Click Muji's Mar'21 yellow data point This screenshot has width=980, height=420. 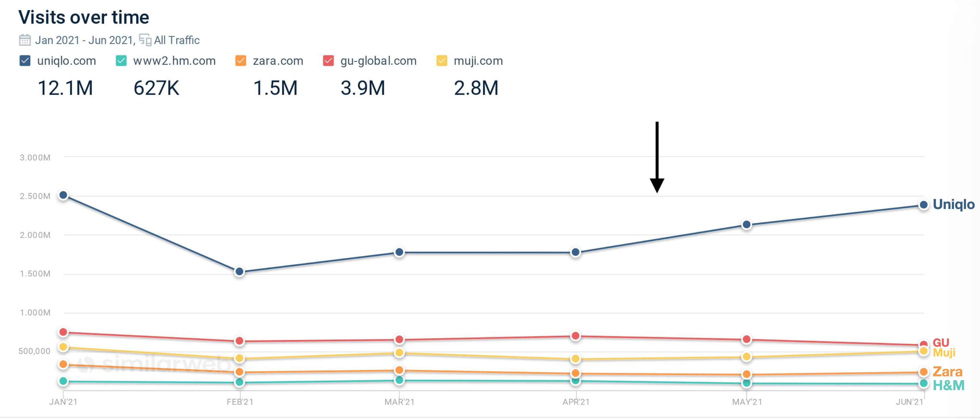[399, 353]
